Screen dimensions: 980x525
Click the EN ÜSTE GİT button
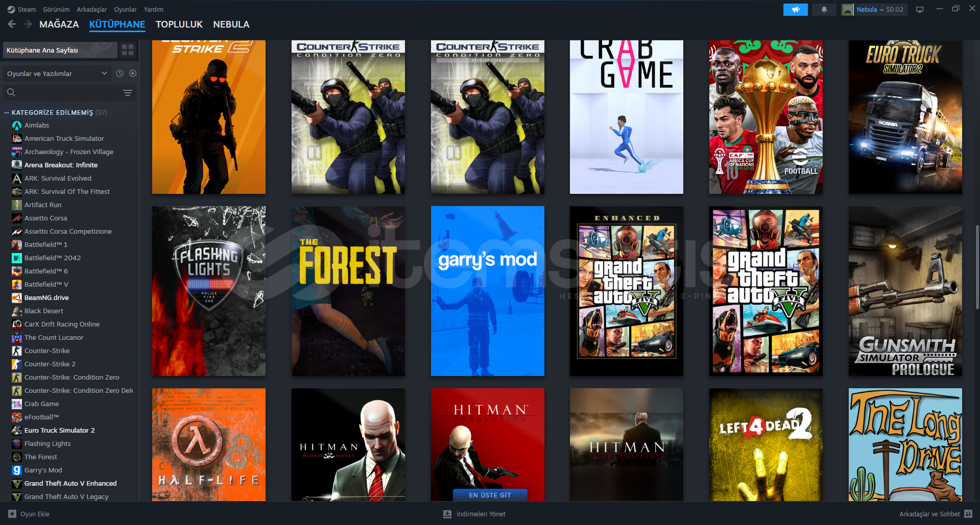click(x=490, y=495)
